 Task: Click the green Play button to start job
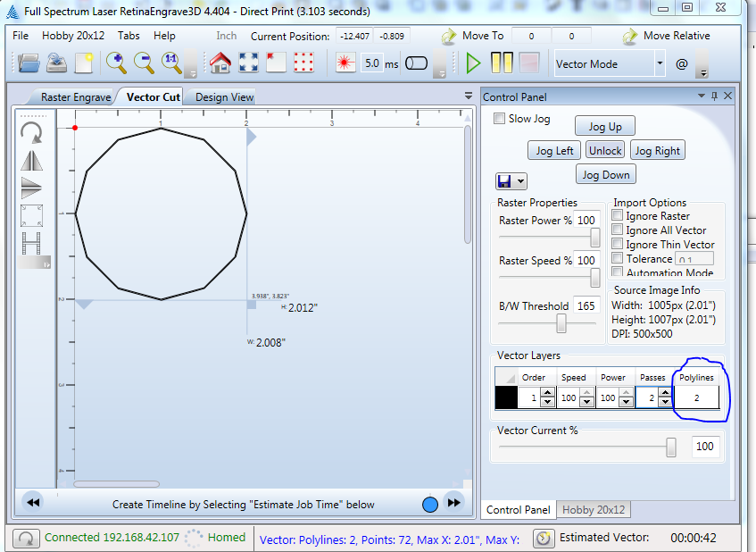pyautogui.click(x=474, y=63)
